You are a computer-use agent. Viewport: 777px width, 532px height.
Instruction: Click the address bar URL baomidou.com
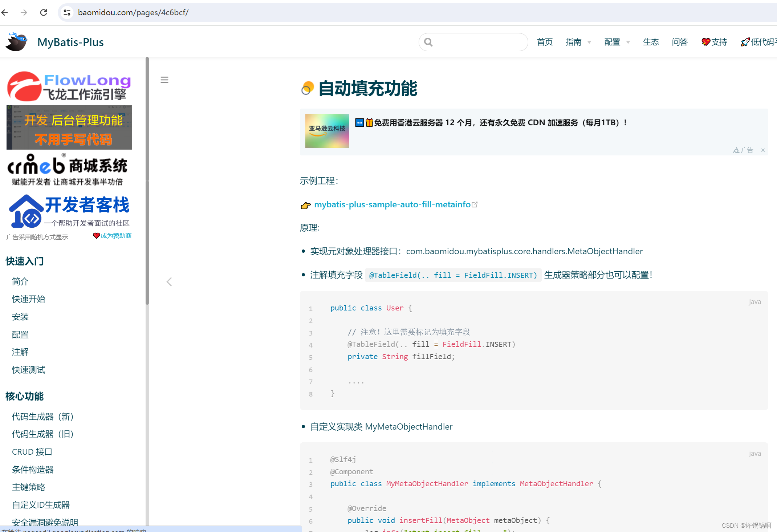[133, 13]
